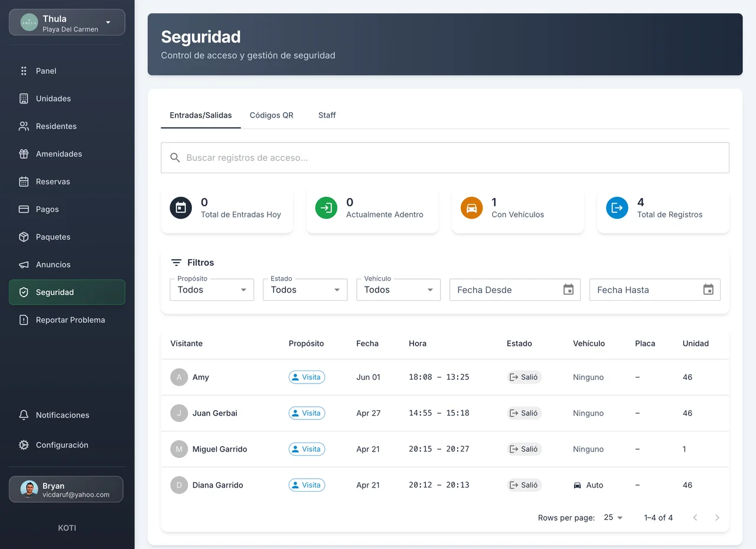756x549 pixels.
Task: Open the Paquetes box icon in sidebar
Action: tap(24, 237)
